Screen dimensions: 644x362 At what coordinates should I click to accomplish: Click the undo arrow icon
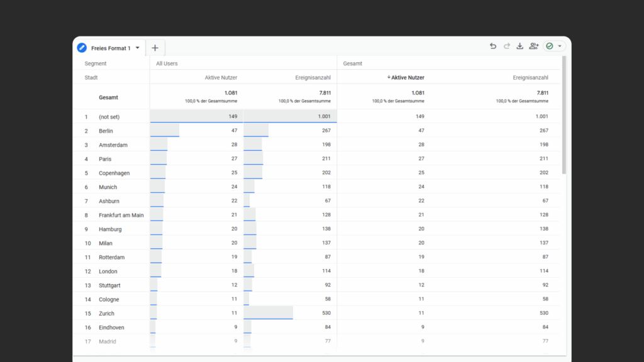click(x=493, y=47)
